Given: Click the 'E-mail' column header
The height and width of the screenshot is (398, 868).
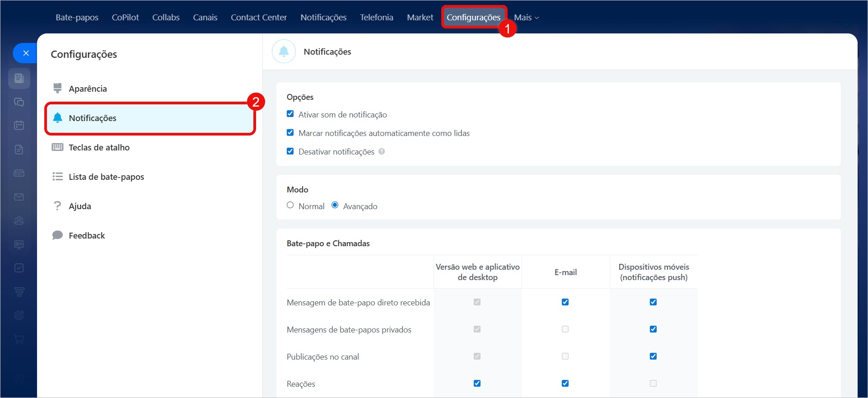Looking at the screenshot, I should pyautogui.click(x=565, y=272).
